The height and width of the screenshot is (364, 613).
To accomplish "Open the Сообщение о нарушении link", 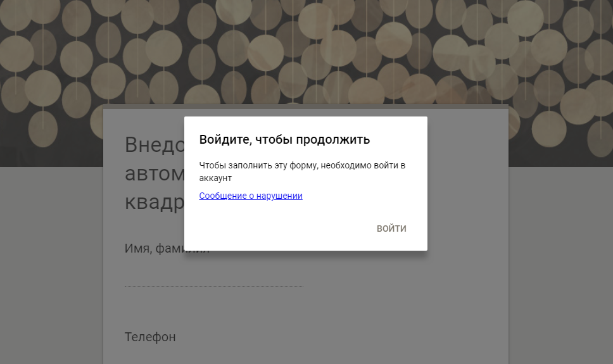I will click(x=251, y=196).
